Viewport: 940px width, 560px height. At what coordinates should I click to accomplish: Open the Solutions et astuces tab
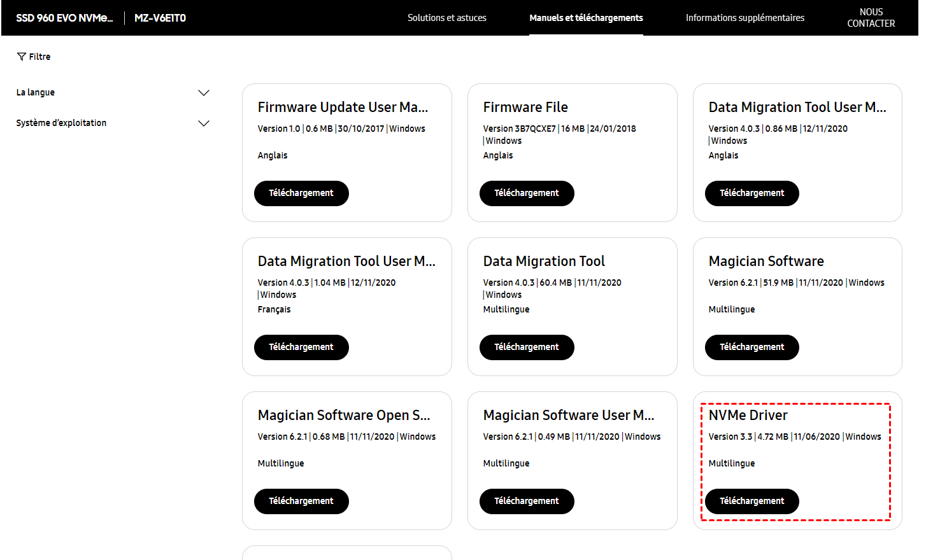pyautogui.click(x=446, y=18)
